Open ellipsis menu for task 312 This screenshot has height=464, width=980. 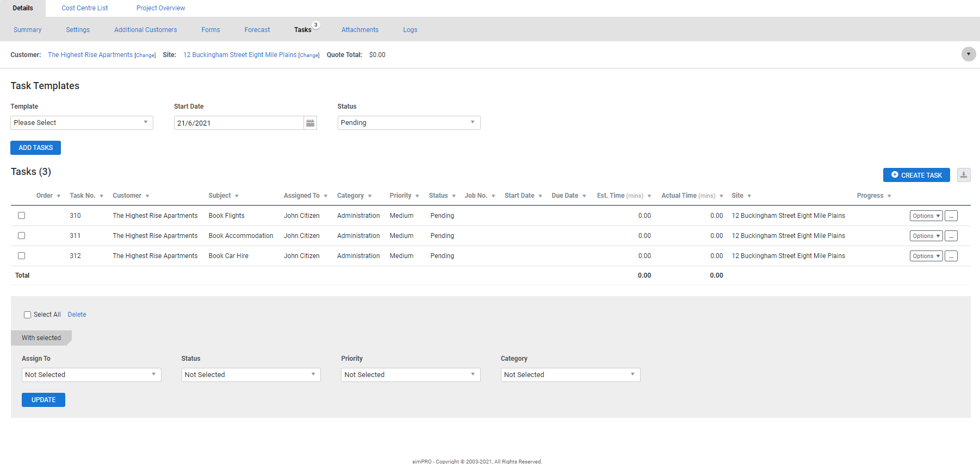tap(951, 256)
